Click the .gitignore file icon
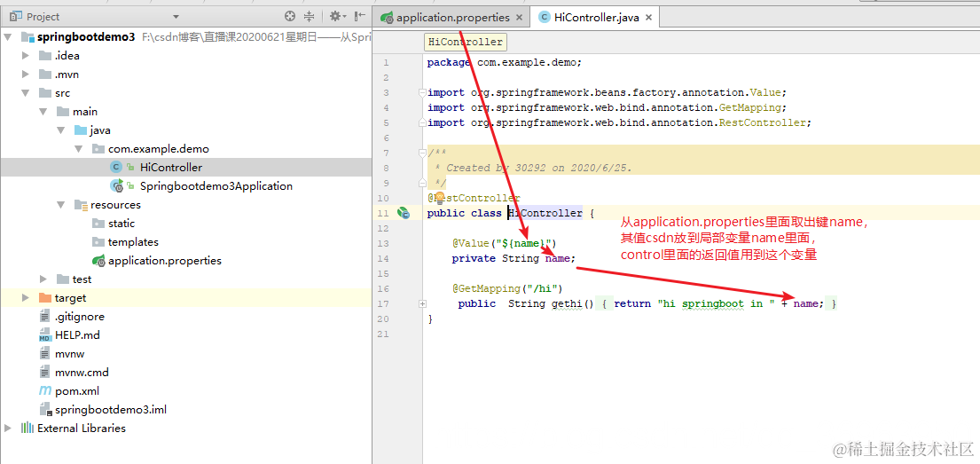Viewport: 980px width, 464px height. [x=44, y=317]
